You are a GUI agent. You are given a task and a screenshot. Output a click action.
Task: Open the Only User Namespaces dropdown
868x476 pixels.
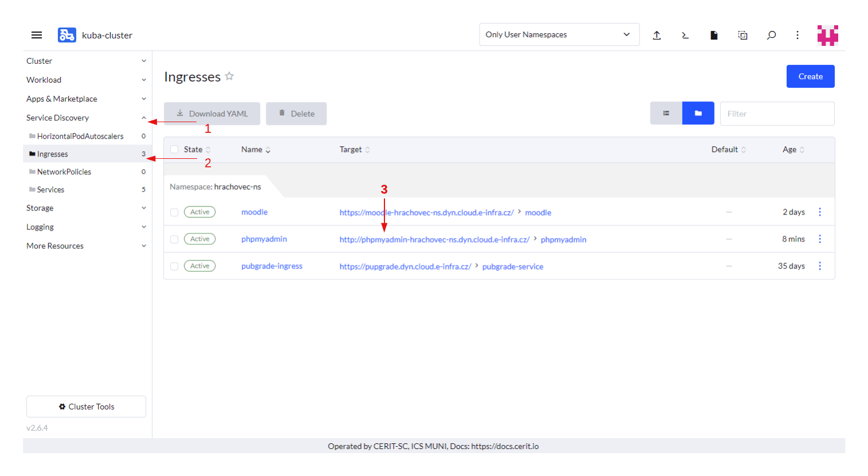click(x=559, y=34)
